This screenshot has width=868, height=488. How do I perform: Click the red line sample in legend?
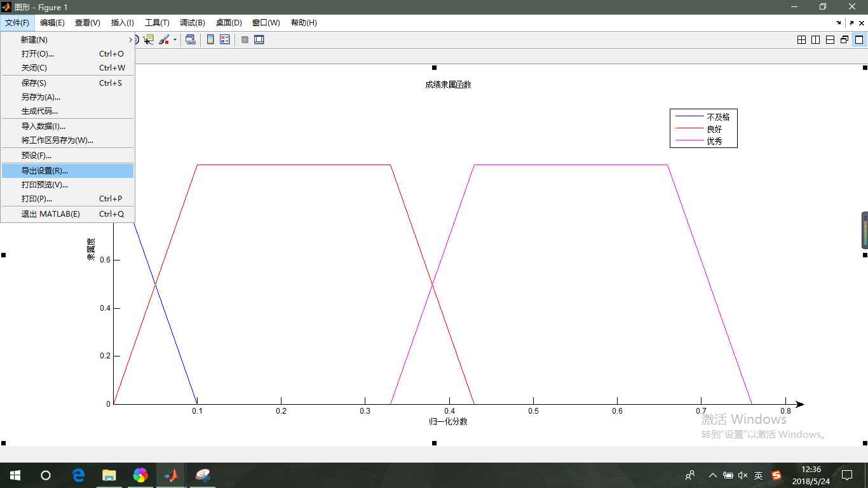point(689,129)
